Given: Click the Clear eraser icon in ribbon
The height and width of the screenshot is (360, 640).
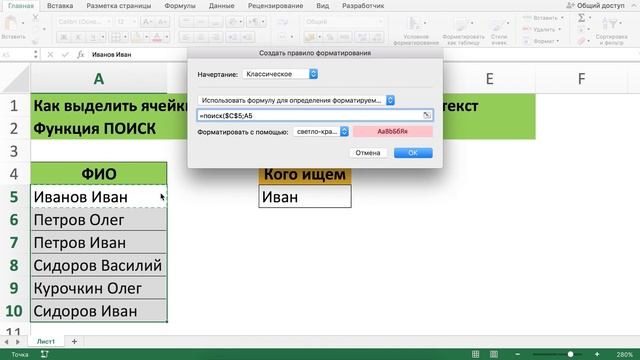Looking at the screenshot, I should pyautogui.click(x=582, y=41).
